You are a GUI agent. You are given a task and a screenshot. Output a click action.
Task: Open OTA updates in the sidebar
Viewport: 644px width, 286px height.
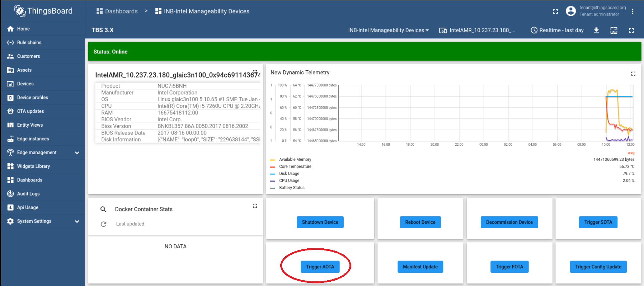43,111
